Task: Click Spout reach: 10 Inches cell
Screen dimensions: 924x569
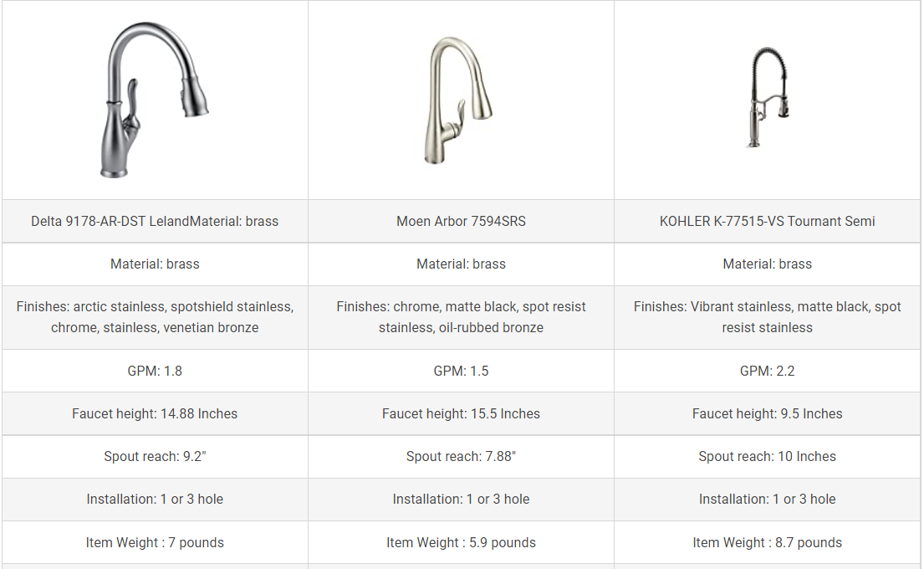Action: pos(767,456)
